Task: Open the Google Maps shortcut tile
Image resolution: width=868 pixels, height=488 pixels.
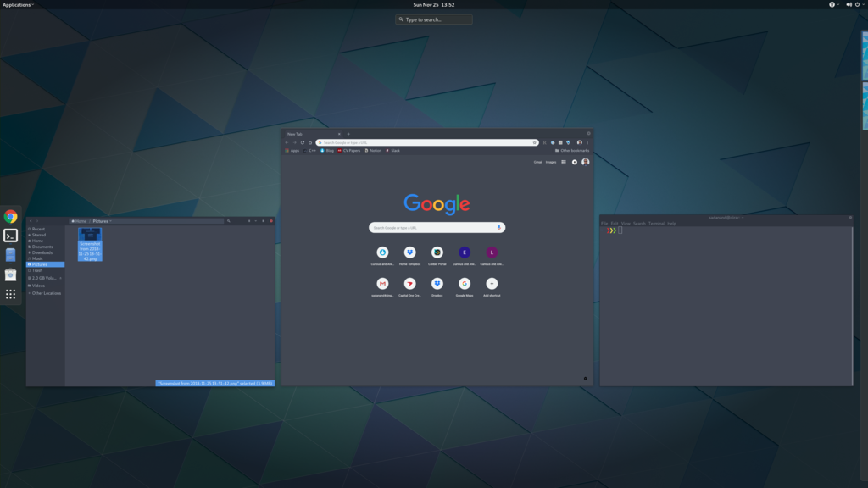Action: [x=465, y=286]
